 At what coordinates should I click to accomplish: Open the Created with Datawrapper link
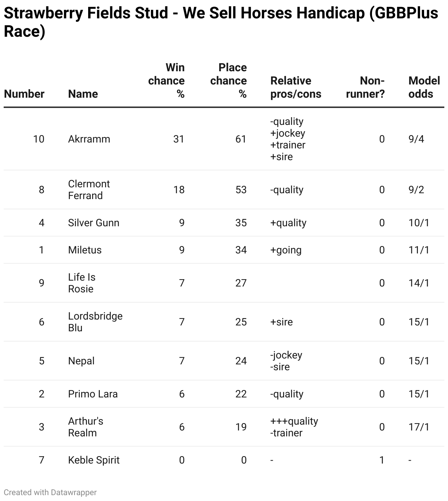50,492
